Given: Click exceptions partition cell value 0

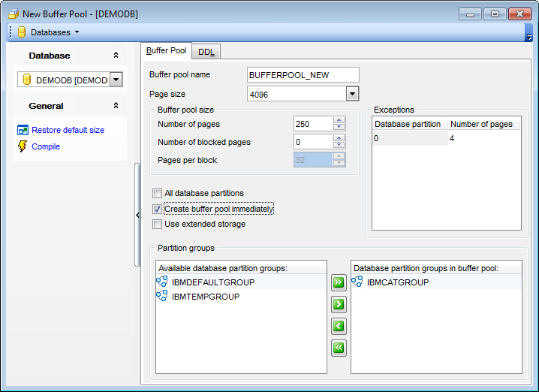Looking at the screenshot, I should point(410,138).
